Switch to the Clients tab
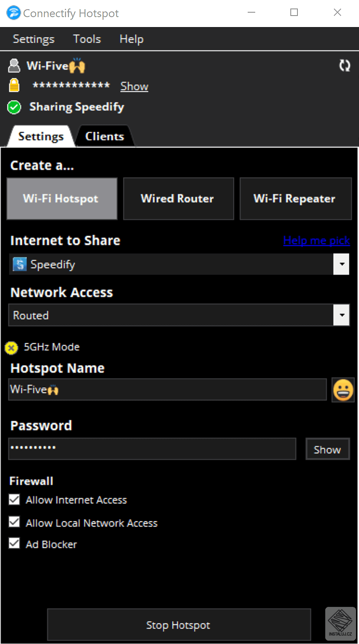Image resolution: width=359 pixels, height=644 pixels. [105, 136]
